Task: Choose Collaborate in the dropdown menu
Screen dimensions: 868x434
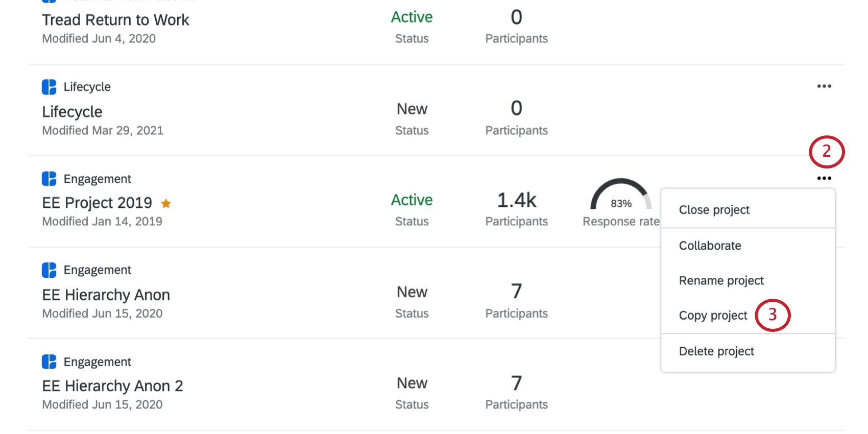Action: click(710, 246)
